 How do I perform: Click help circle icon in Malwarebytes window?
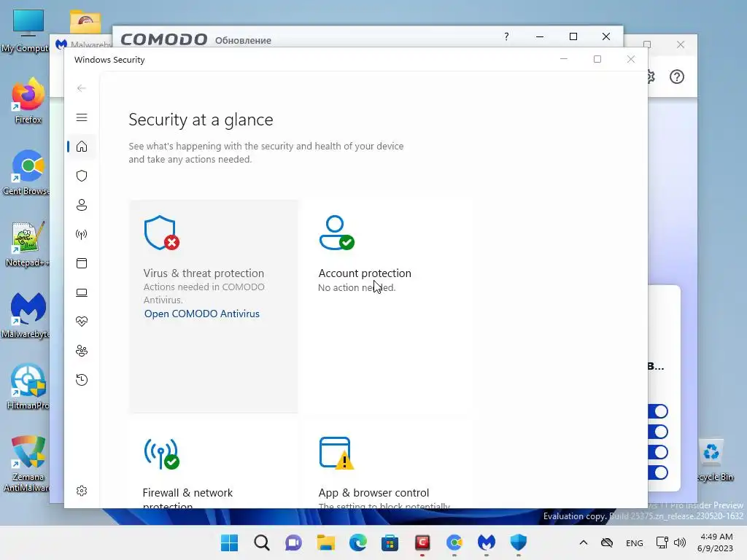pyautogui.click(x=676, y=77)
